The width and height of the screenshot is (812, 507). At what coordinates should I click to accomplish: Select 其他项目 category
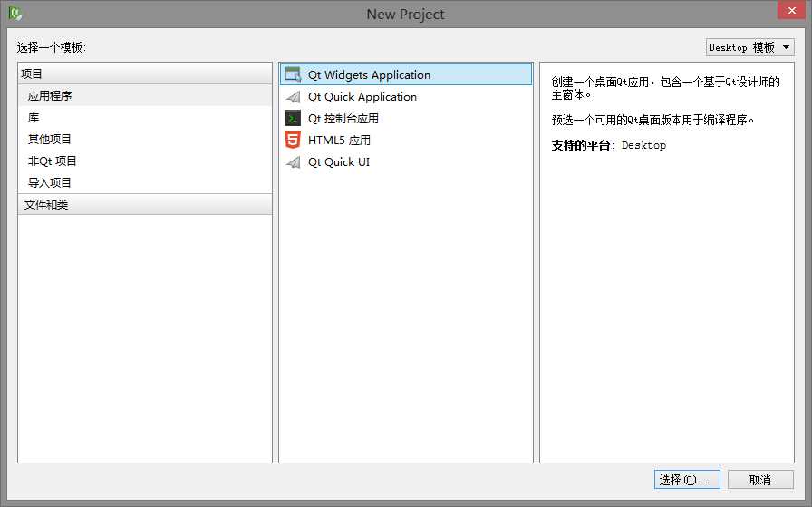[144, 140]
